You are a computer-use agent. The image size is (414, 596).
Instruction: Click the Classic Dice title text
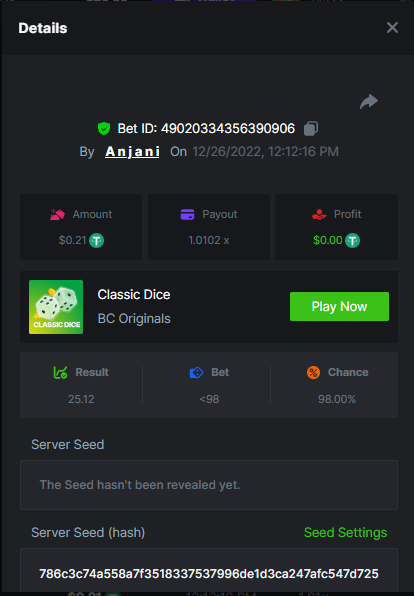134,295
